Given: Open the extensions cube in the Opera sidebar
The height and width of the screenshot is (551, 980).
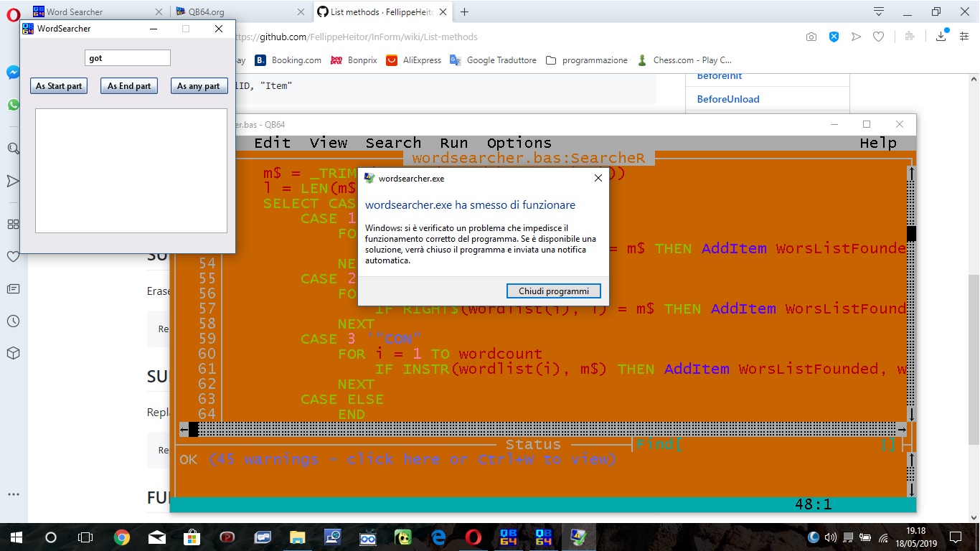Looking at the screenshot, I should (13, 353).
